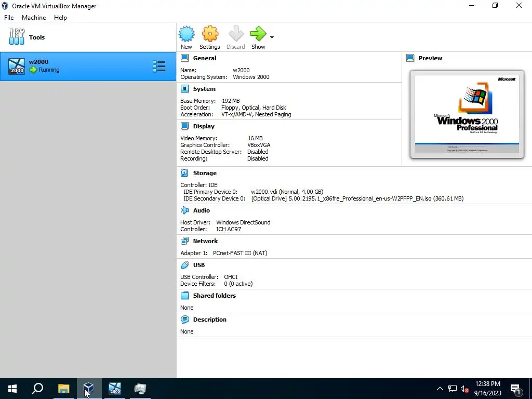Click the Display section monitor icon
This screenshot has height=399, width=532.
tap(184, 126)
